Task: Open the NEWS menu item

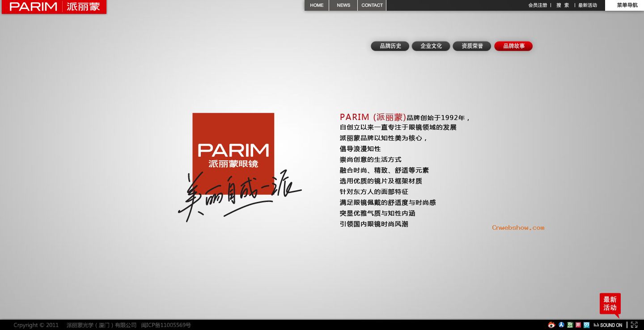Action: coord(343,5)
